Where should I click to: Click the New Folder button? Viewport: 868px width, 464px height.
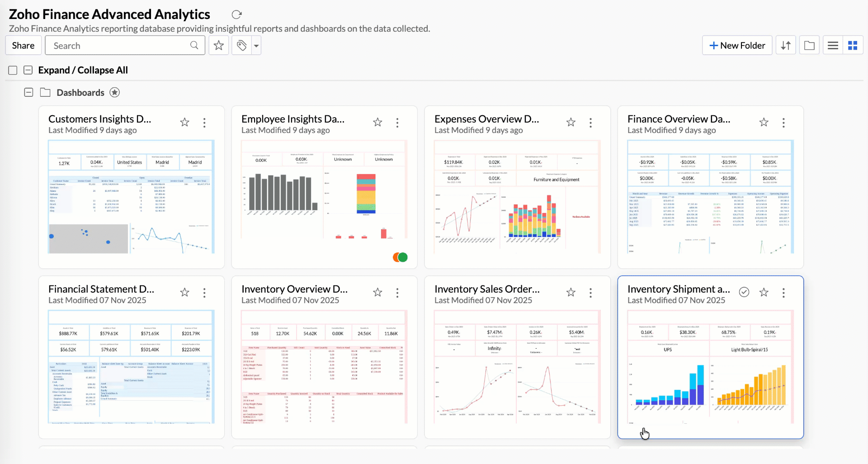click(737, 46)
